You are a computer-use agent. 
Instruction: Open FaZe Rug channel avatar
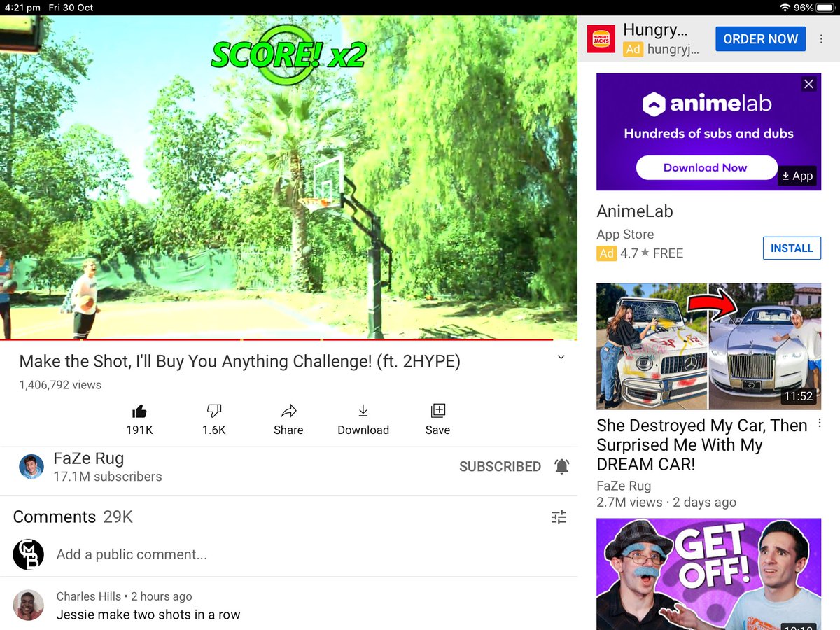point(31,466)
